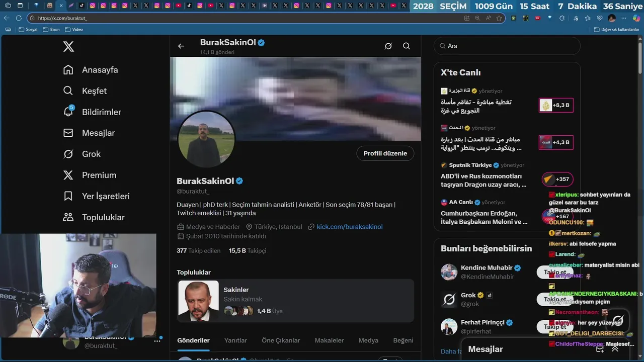The image size is (644, 362).
Task: Open the browser settings three-dots menu
Action: coord(624,18)
